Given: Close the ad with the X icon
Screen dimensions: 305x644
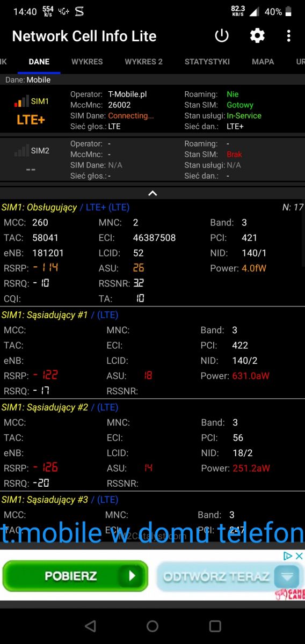Looking at the screenshot, I should [300, 556].
